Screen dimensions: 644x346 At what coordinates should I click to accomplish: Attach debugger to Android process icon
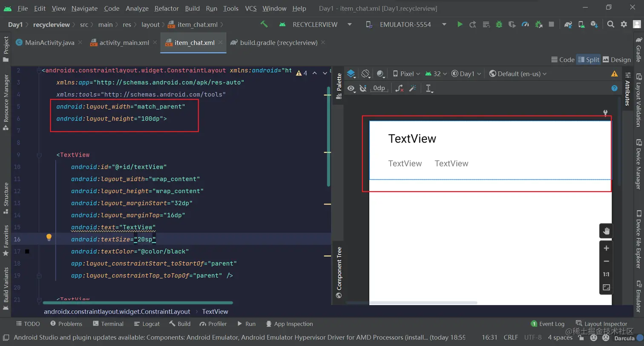[539, 25]
